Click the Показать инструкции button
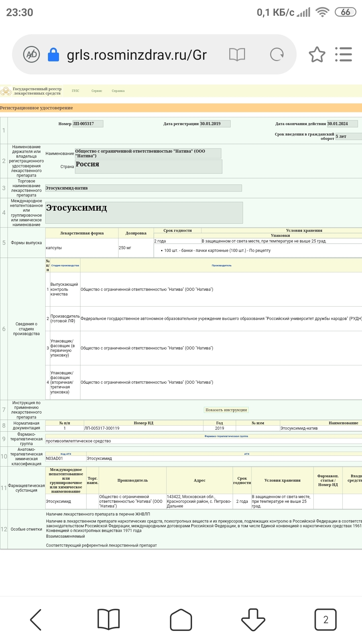Image resolution: width=362 pixels, height=644 pixels. click(x=226, y=410)
